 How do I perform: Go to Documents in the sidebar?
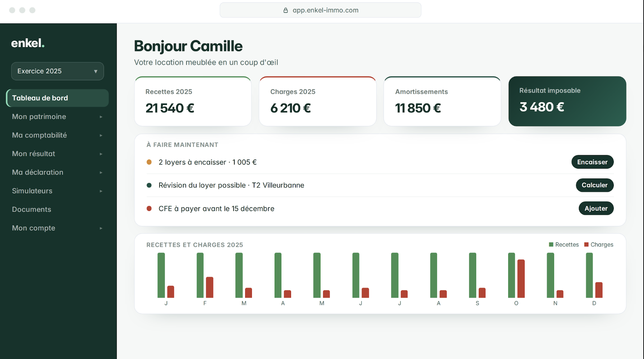(x=57, y=209)
